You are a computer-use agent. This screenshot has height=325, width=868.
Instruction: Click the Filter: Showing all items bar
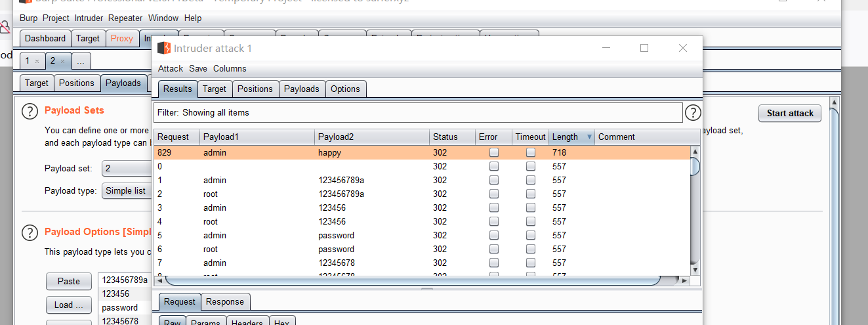pos(418,112)
